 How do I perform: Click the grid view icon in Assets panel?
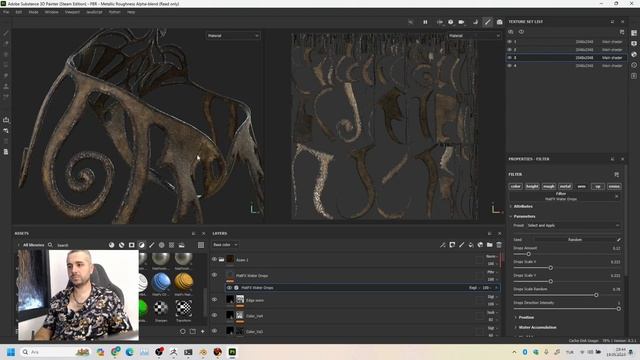coord(201,245)
